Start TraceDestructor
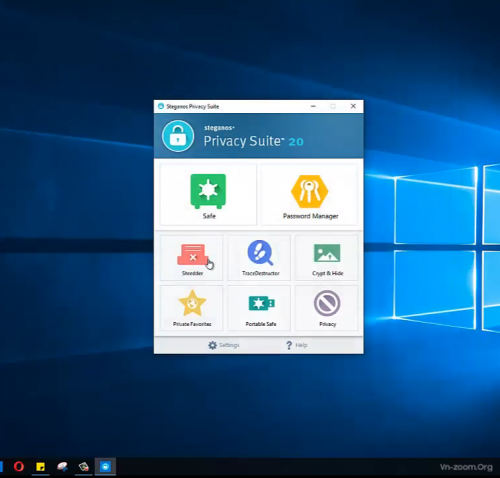500x478 pixels. click(259, 258)
